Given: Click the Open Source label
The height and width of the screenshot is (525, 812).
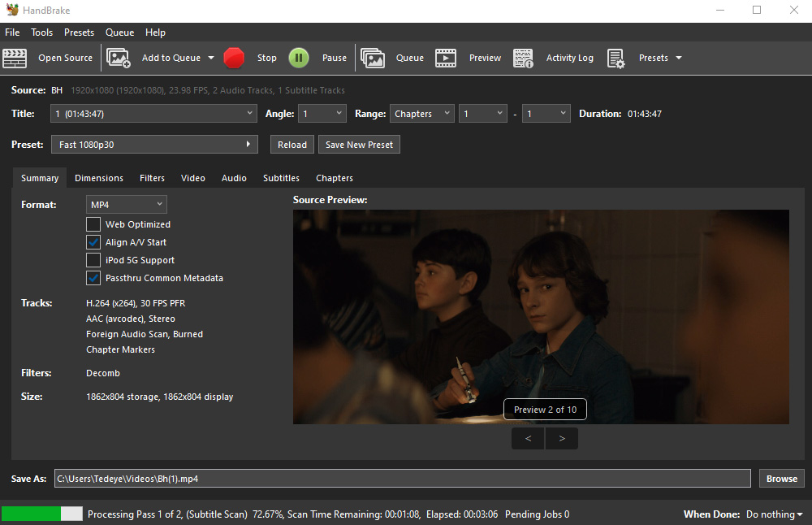Looking at the screenshot, I should point(65,58).
